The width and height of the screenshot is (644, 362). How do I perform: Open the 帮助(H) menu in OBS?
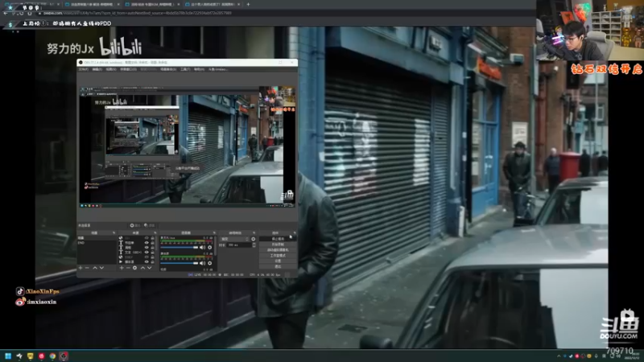click(199, 69)
